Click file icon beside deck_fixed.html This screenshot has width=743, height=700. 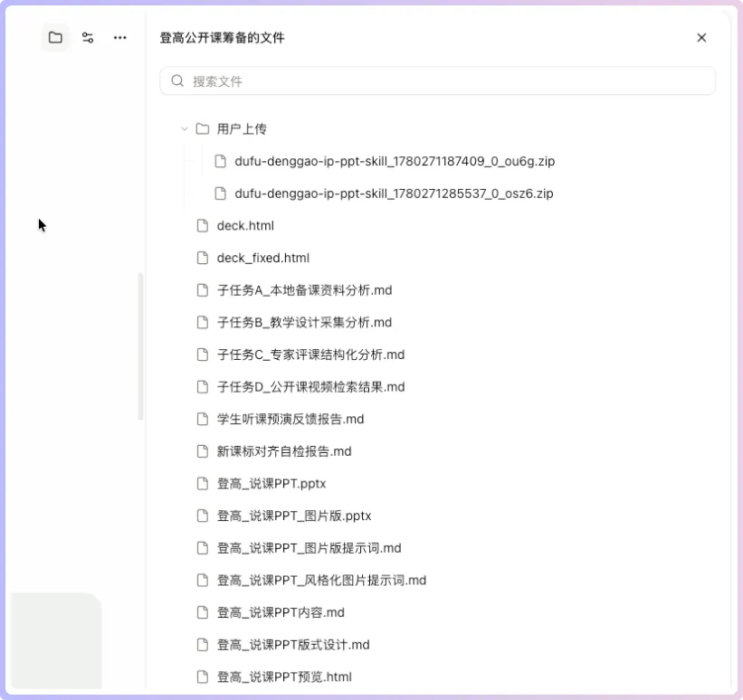coord(203,258)
